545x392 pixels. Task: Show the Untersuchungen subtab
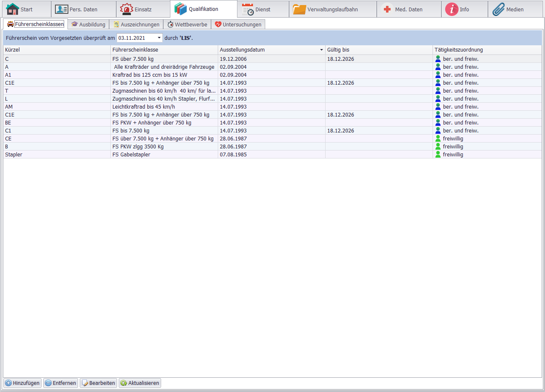tap(238, 24)
